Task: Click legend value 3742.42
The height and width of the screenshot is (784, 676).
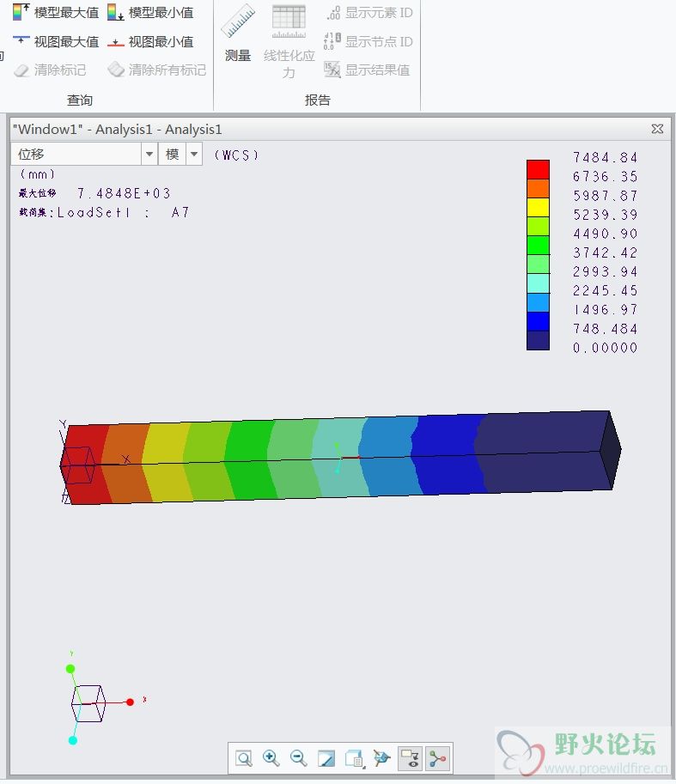Action: (605, 252)
